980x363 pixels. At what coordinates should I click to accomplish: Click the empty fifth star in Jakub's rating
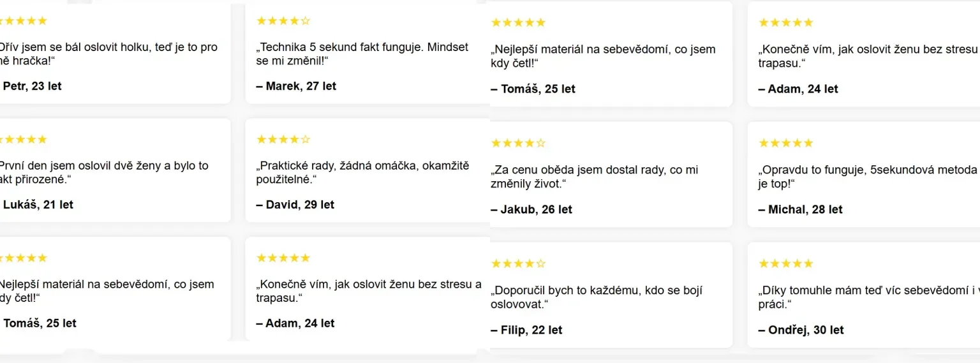tap(541, 144)
